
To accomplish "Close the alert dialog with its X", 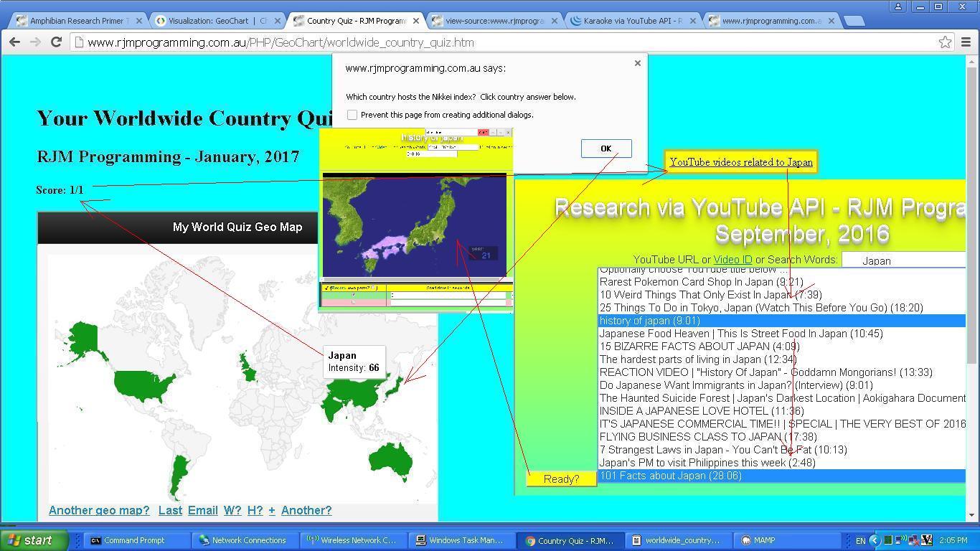I will tap(637, 63).
